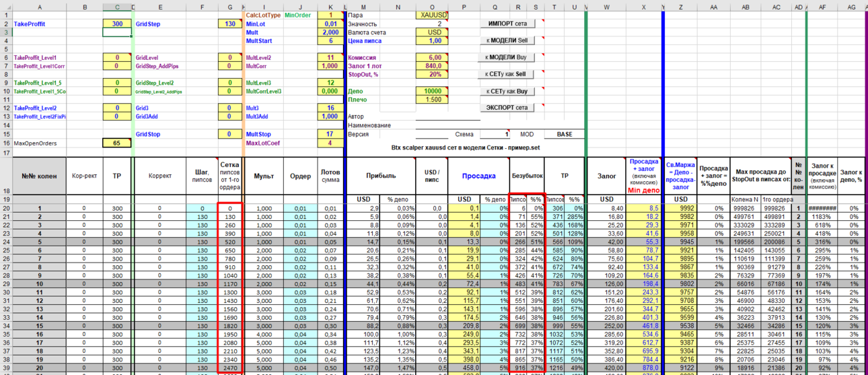Select the MaxOpenOrders value cell 65

[117, 143]
